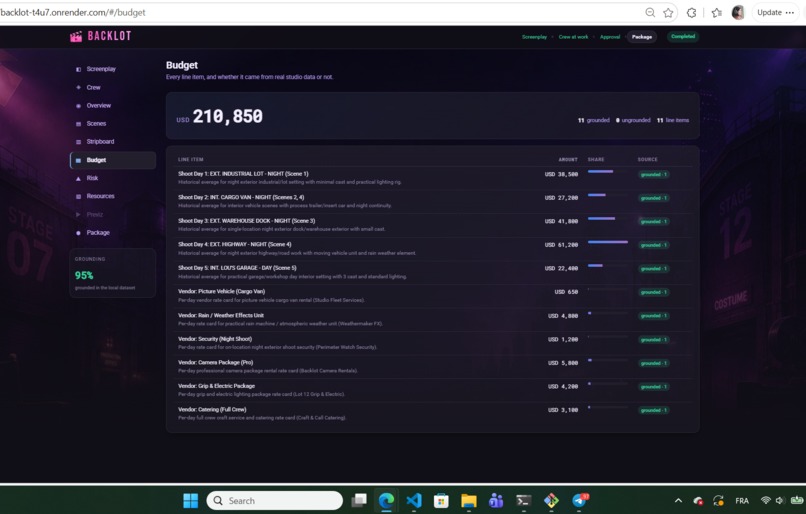Open the Terminal taskbar icon
Image resolution: width=806 pixels, height=514 pixels.
click(523, 500)
